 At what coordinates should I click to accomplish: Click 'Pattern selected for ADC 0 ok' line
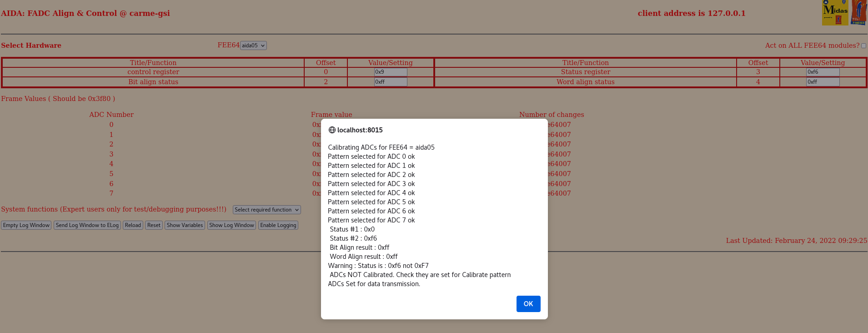pyautogui.click(x=371, y=156)
